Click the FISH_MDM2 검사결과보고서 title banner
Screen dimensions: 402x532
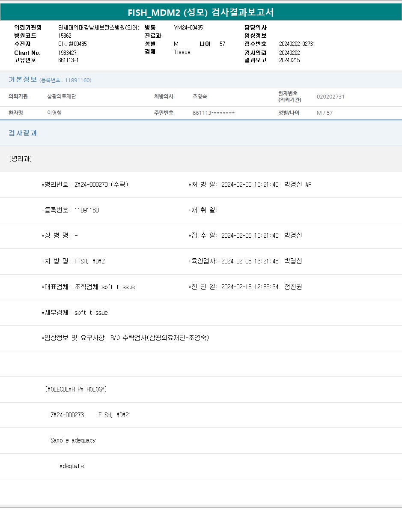tap(201, 12)
